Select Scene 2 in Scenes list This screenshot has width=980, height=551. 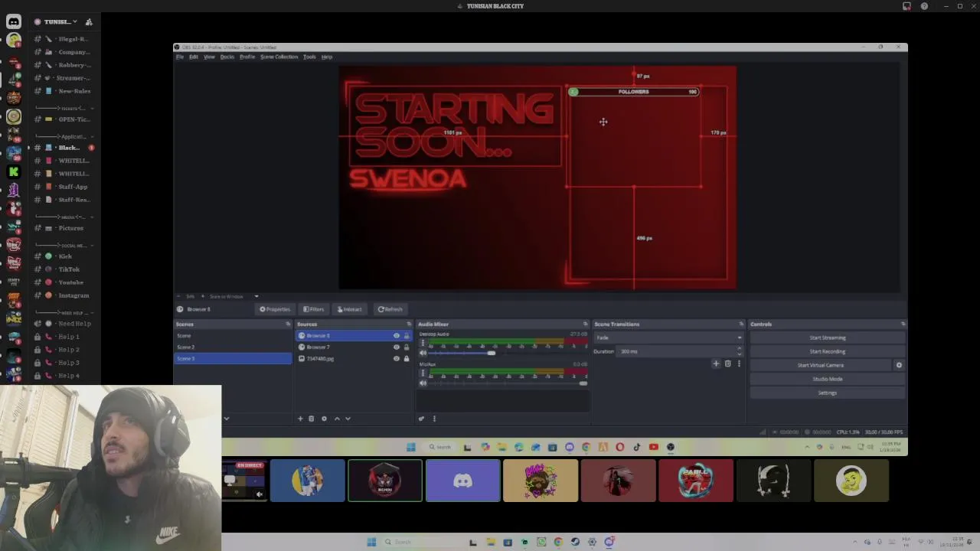pyautogui.click(x=233, y=347)
